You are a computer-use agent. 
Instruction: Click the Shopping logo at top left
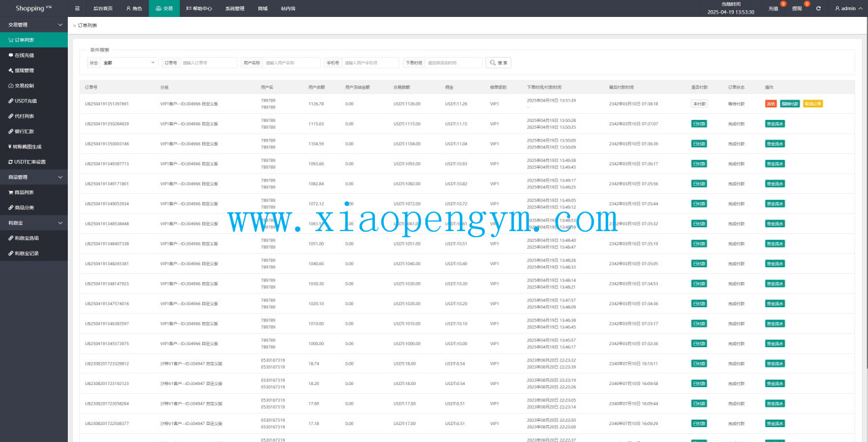point(34,8)
